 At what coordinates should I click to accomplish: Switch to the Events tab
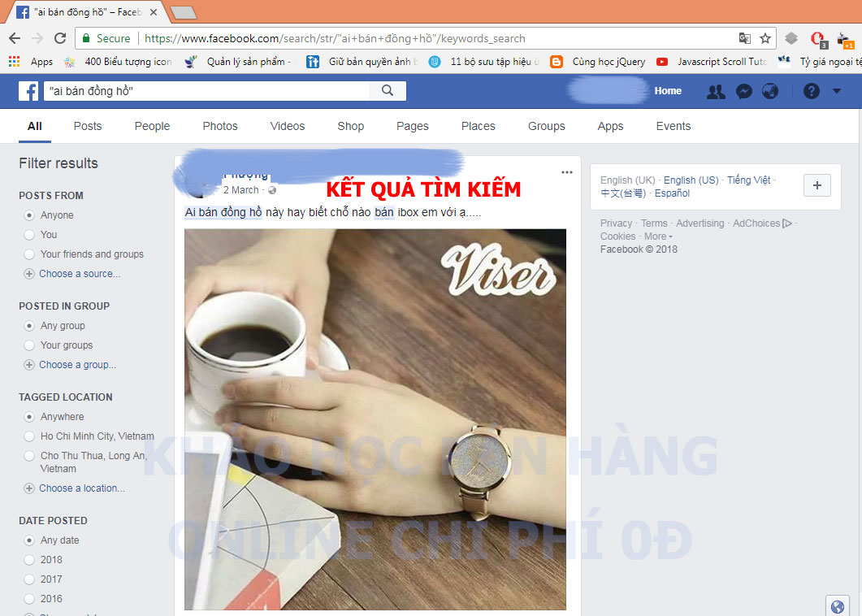674,126
